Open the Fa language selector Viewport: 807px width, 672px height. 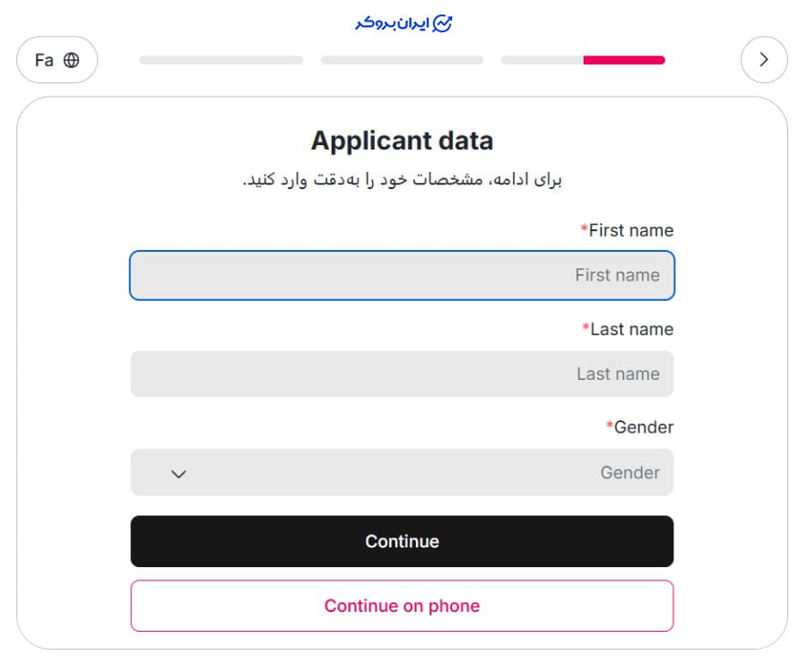click(56, 60)
